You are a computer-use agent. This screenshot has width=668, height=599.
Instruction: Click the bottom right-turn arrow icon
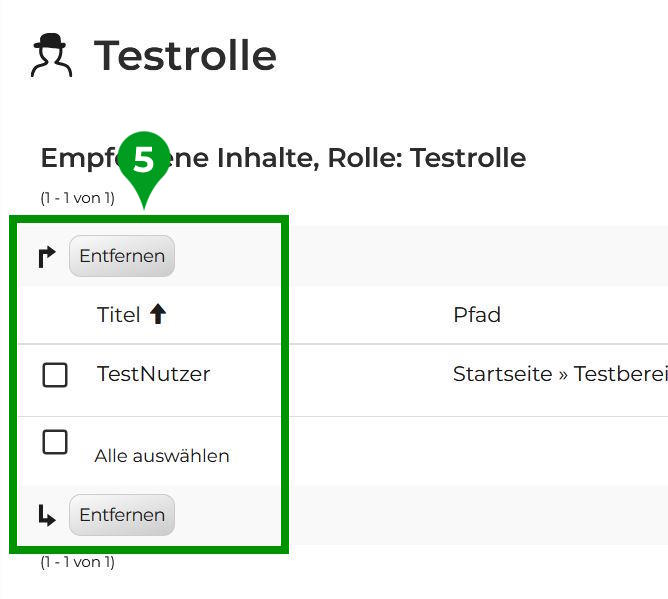click(x=46, y=515)
